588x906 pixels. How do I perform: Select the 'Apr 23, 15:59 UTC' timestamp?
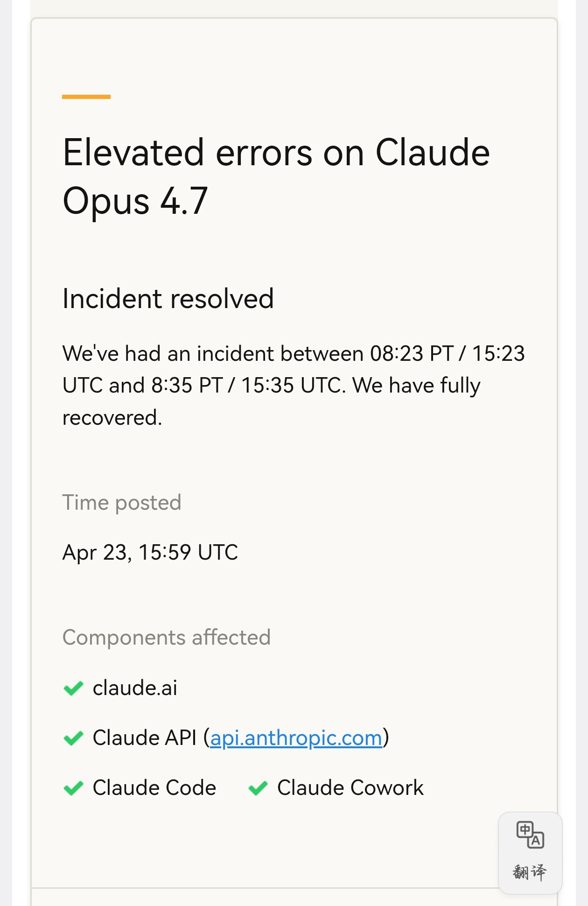[x=150, y=553]
